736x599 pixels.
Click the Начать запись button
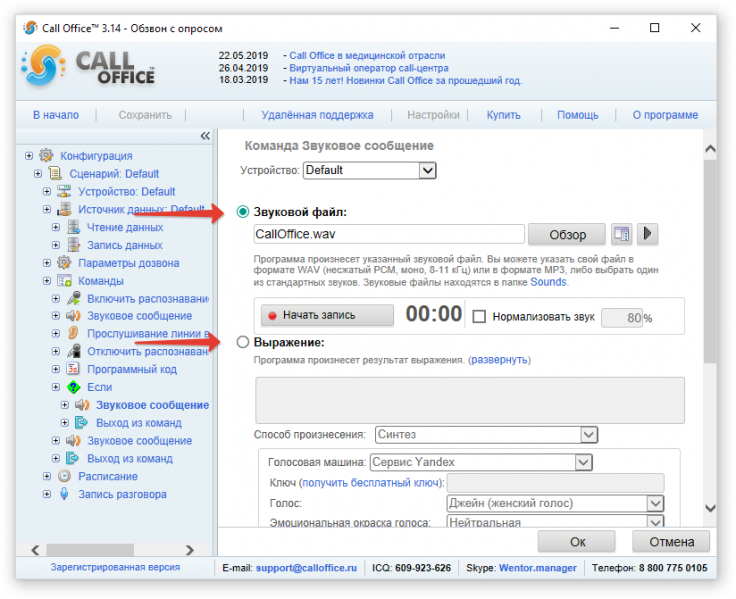coord(327,315)
